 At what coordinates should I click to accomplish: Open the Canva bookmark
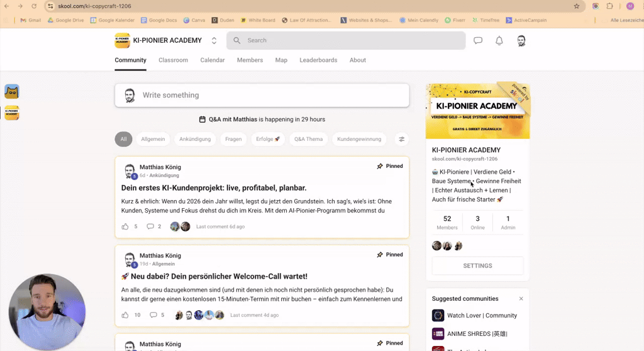pos(194,20)
